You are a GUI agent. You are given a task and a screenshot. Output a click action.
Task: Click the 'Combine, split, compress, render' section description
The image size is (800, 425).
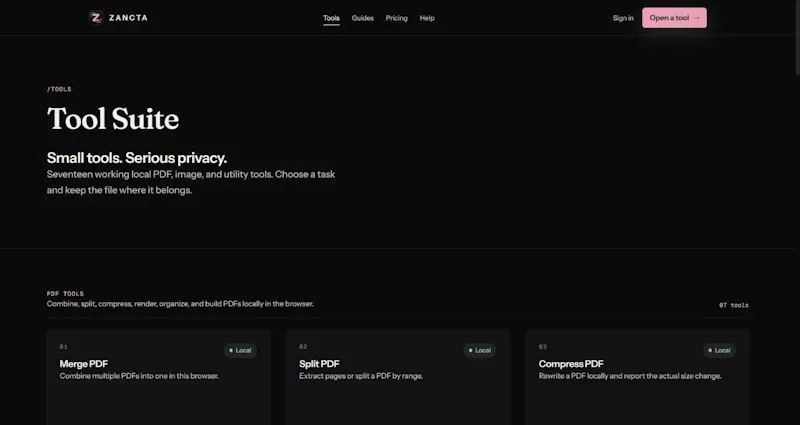pos(180,304)
